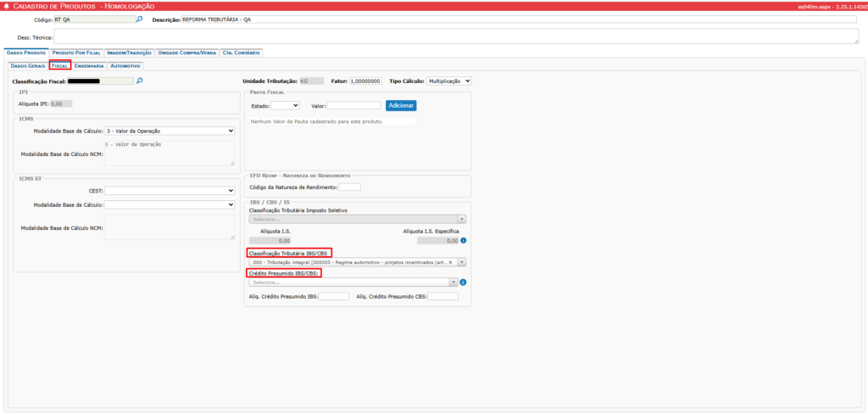Click the bell icon in the title bar
Image resolution: width=868 pixels, height=414 pixels.
(8, 6)
